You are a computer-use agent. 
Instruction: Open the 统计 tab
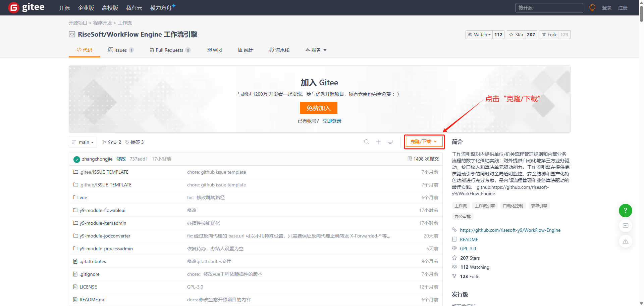pyautogui.click(x=246, y=50)
